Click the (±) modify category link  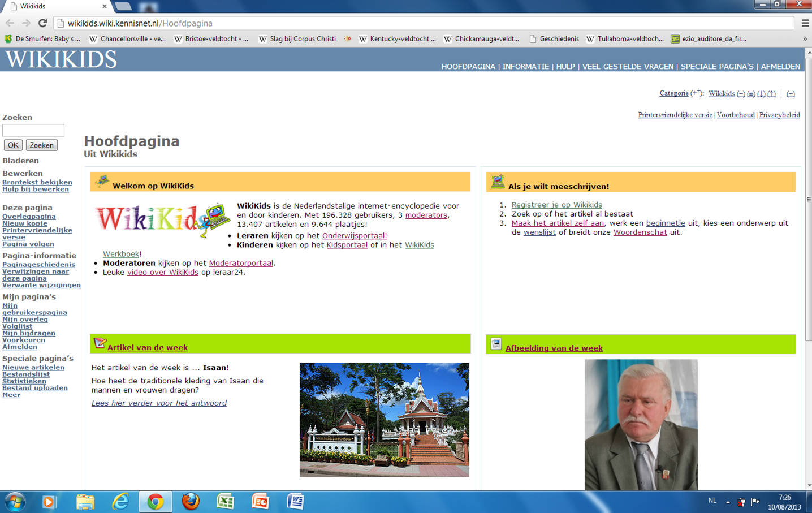pyautogui.click(x=751, y=94)
